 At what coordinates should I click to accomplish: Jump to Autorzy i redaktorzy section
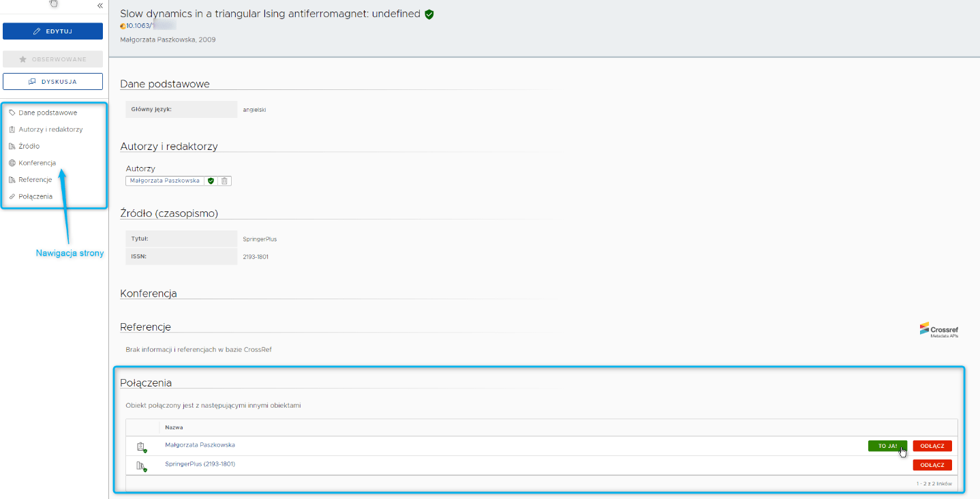coord(50,130)
